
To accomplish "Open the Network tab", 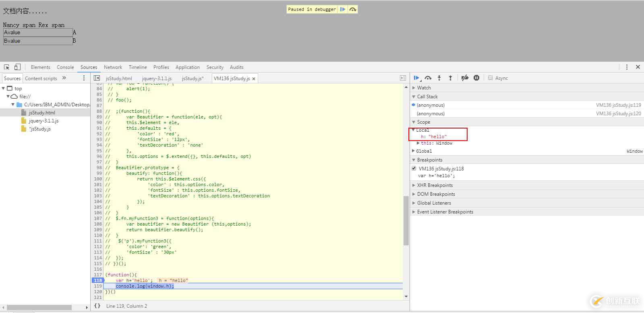I will point(113,67).
